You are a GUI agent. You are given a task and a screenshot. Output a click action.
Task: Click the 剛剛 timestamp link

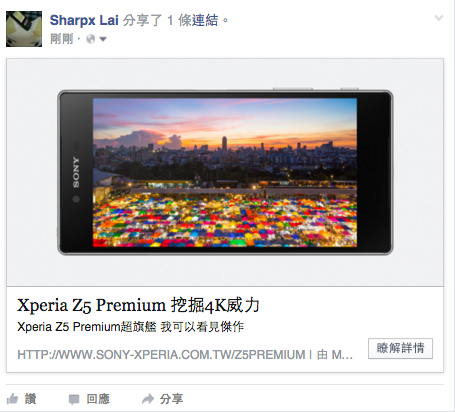pos(61,39)
